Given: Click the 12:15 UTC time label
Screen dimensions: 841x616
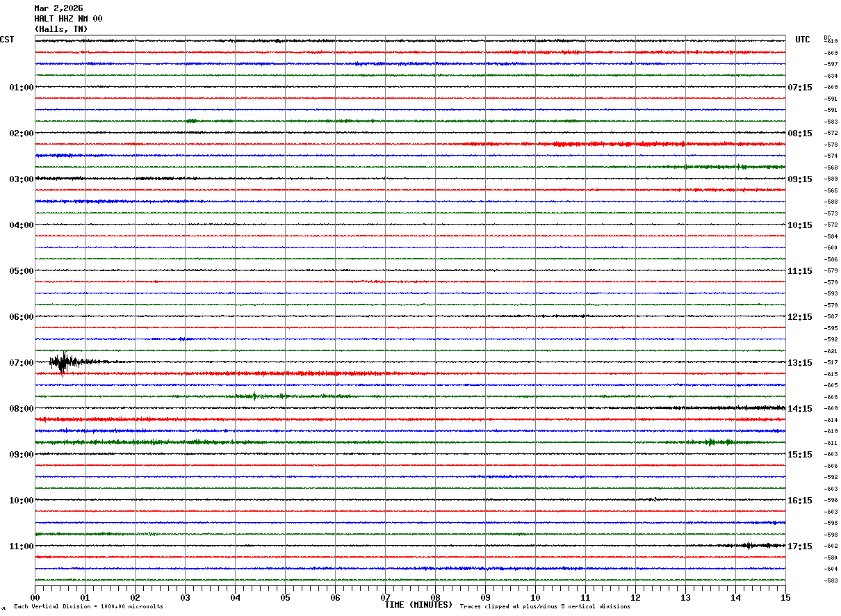Looking at the screenshot, I should click(799, 317).
